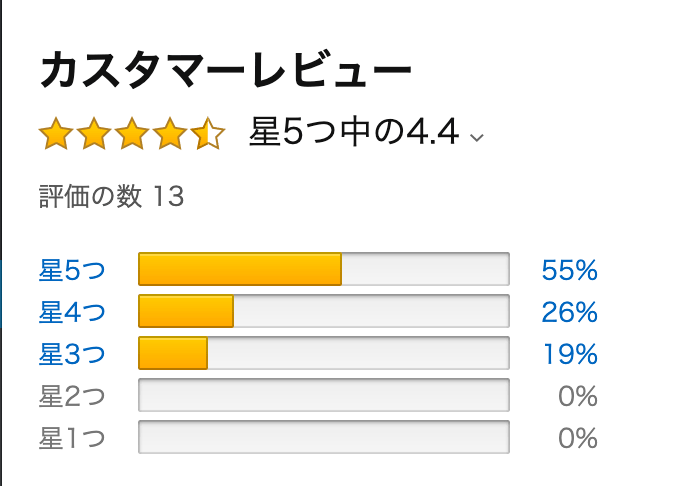Expand the chevron beside 星5つ中の4.4
Viewport: 674px width, 486px height.
(x=477, y=138)
